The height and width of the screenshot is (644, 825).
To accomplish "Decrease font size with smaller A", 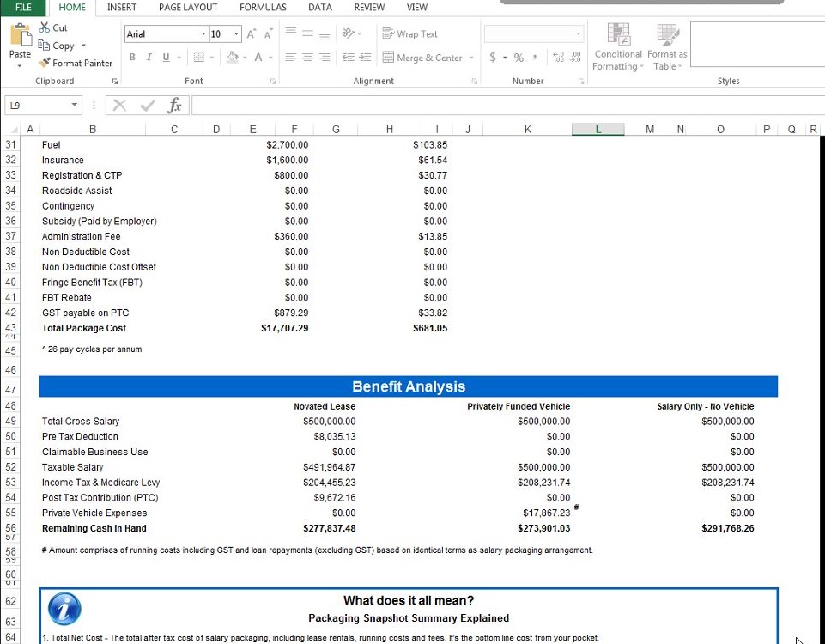I will tap(269, 34).
